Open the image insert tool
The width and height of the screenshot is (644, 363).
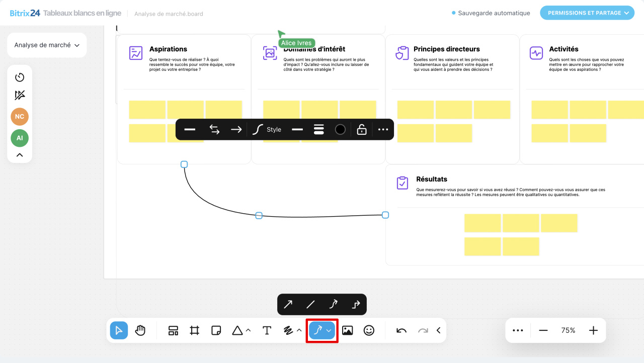(x=347, y=330)
